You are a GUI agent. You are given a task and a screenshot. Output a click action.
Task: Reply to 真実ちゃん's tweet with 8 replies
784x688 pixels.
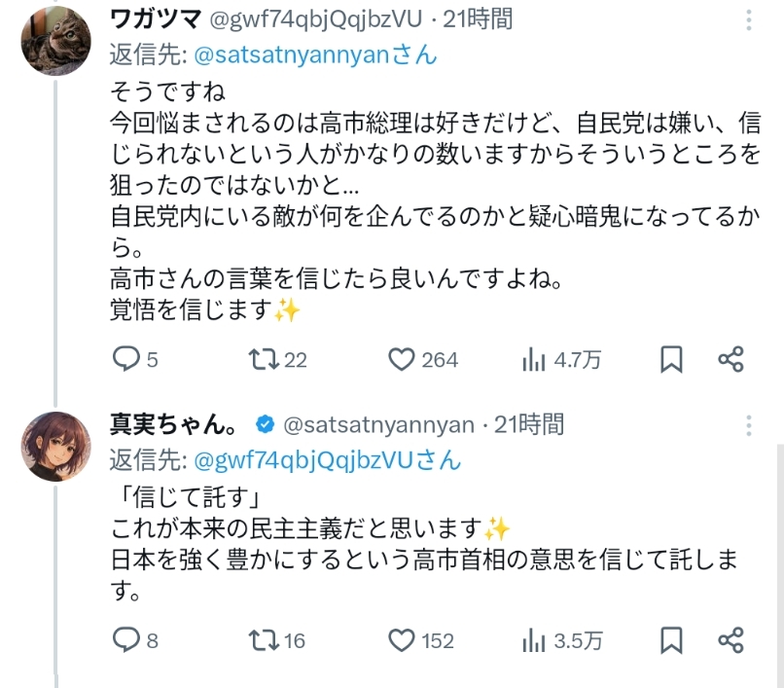pos(127,639)
